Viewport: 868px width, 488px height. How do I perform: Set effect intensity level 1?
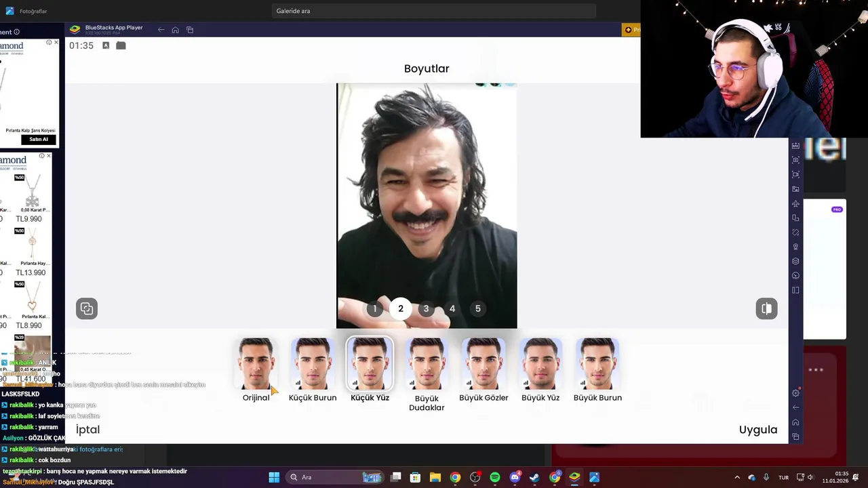(x=375, y=309)
